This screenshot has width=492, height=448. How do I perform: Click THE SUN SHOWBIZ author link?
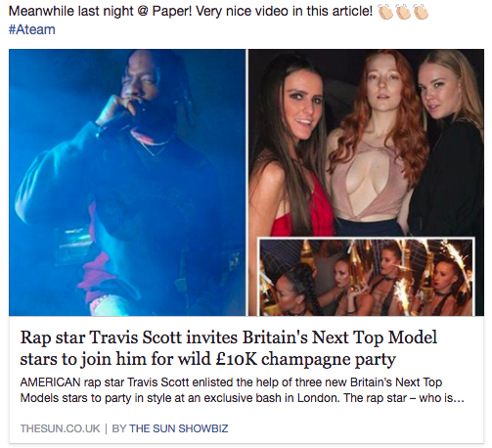[179, 428]
